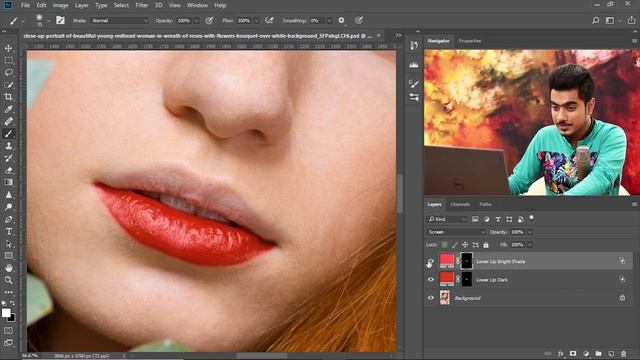
Task: Open Smoothing value dropdown arrow
Action: tap(329, 20)
